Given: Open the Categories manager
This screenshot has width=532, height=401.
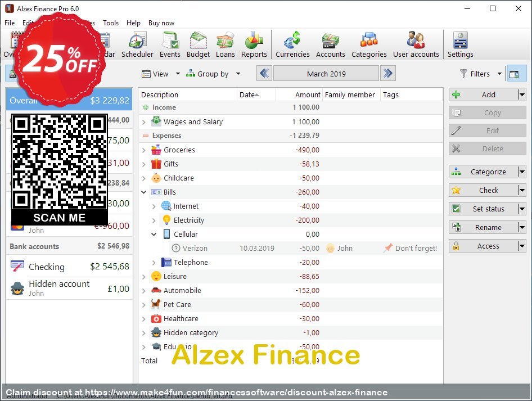Looking at the screenshot, I should point(369,45).
